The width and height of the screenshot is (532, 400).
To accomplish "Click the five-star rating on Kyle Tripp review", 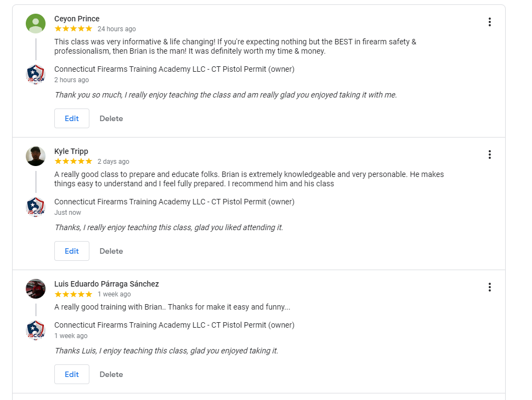I will click(73, 161).
